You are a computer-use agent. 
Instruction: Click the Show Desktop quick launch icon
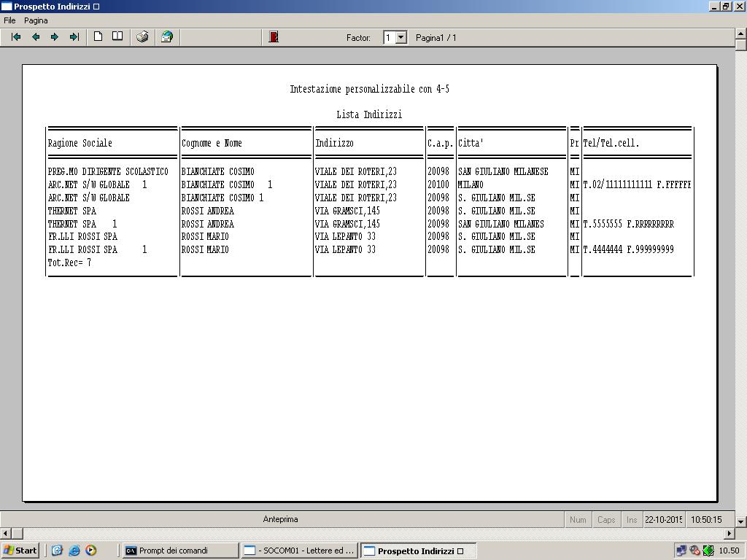[57, 551]
